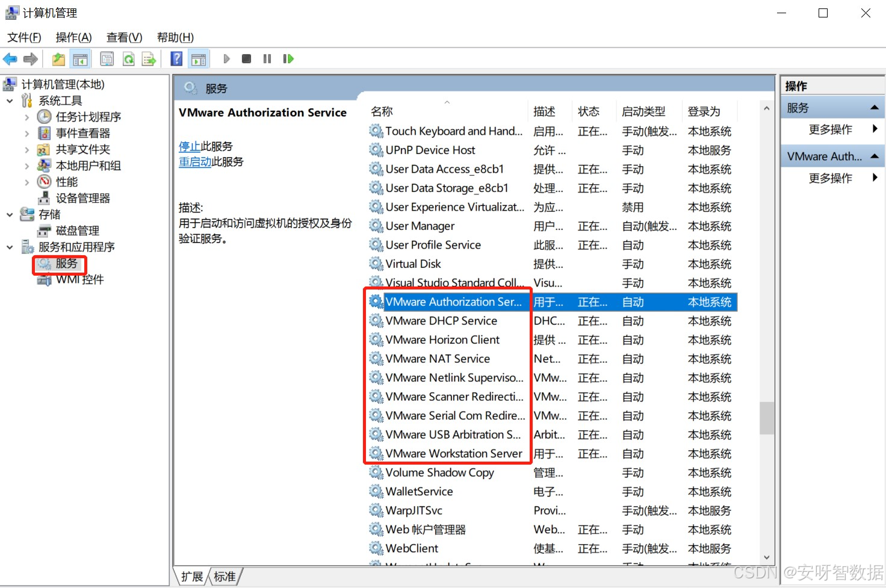Collapse the 服务 section in actions pane
This screenshot has height=588, width=886.
point(875,108)
